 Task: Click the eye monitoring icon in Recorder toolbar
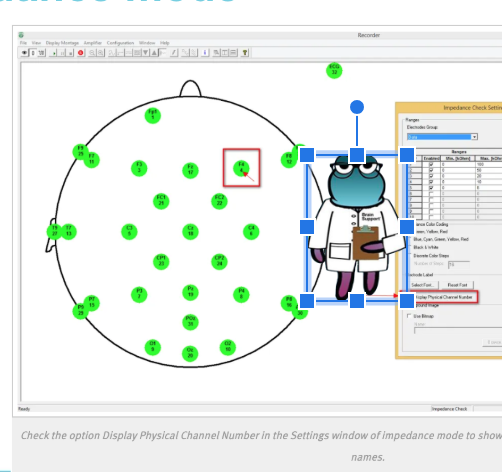tap(24, 53)
